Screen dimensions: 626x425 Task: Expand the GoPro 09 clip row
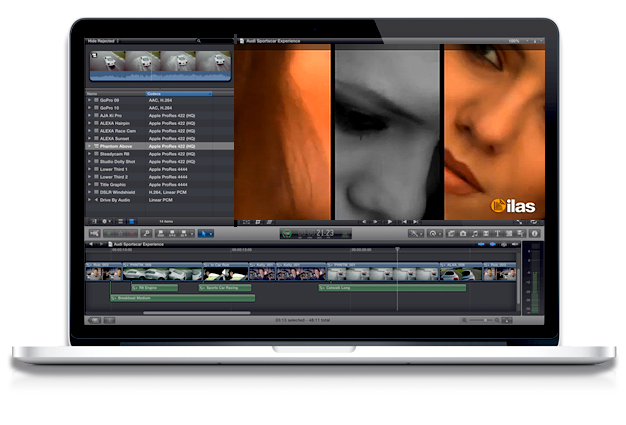point(89,100)
